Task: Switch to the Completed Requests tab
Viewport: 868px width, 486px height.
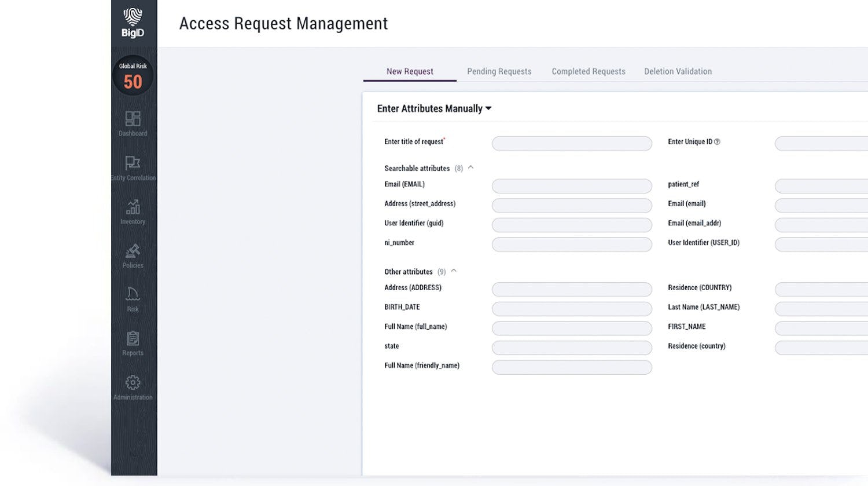Action: click(x=588, y=71)
